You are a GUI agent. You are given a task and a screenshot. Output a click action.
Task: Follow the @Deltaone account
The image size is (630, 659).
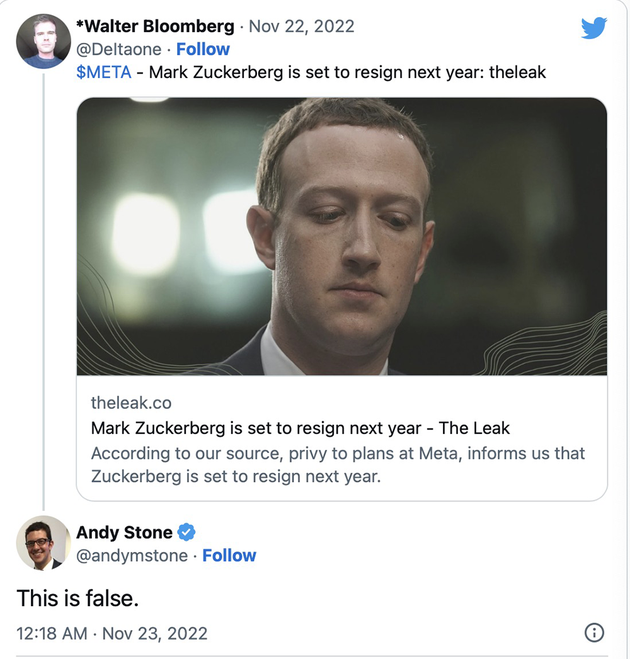(203, 49)
